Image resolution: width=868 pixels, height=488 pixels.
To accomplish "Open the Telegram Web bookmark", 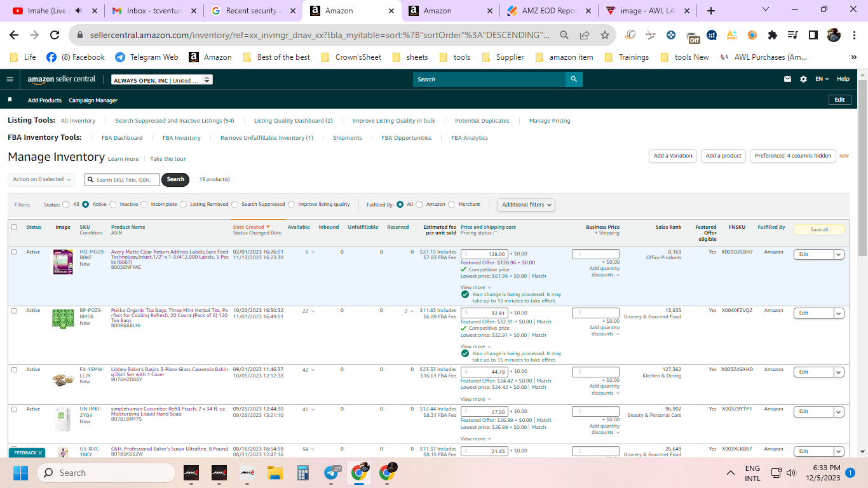I will pyautogui.click(x=147, y=57).
